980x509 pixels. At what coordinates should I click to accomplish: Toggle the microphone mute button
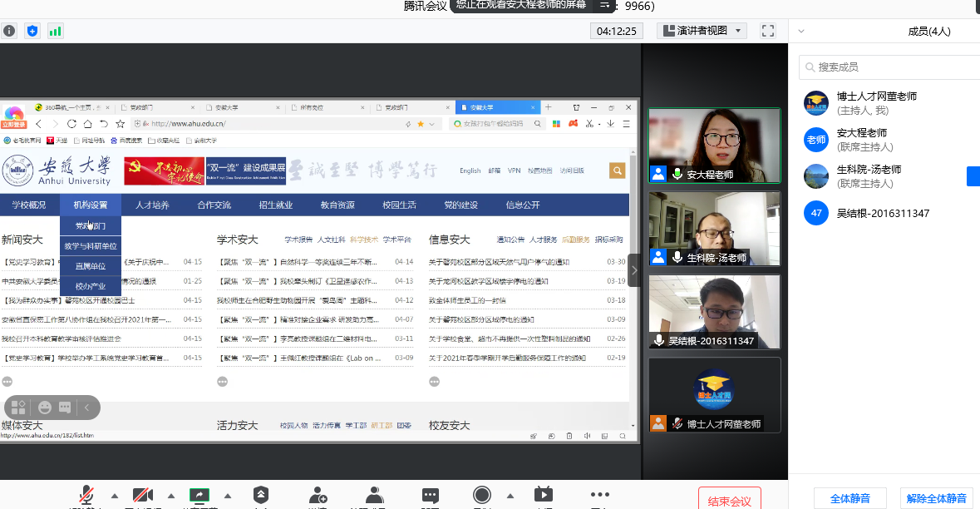86,496
